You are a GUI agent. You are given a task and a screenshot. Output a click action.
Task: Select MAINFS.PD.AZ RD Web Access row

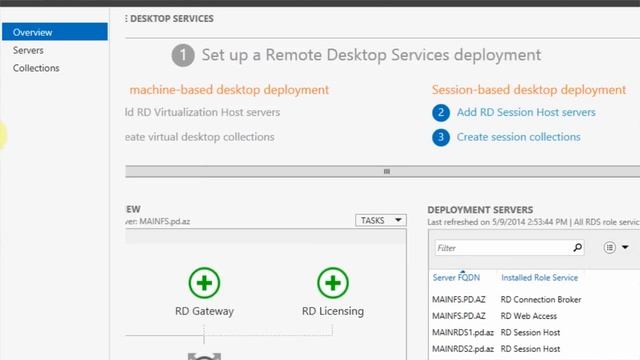point(534,316)
